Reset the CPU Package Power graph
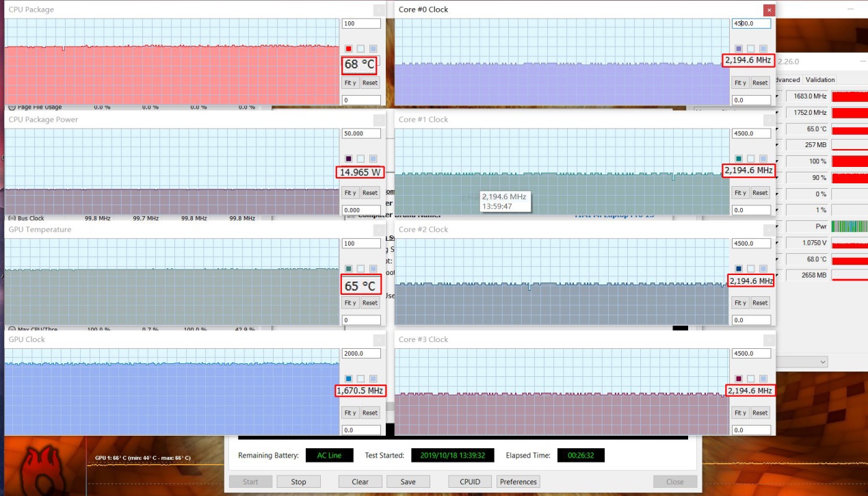868x496 pixels. pos(370,193)
